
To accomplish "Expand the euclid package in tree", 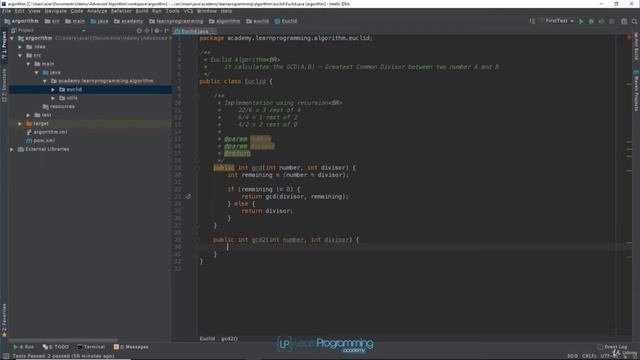I will [53, 89].
